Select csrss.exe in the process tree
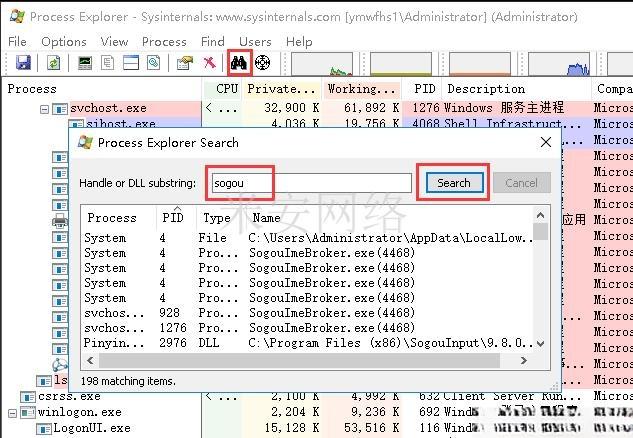The width and height of the screenshot is (633, 438). (69, 396)
